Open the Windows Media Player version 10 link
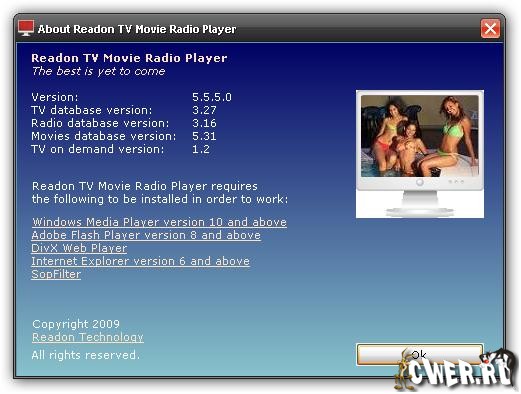The width and height of the screenshot is (521, 394). (159, 222)
